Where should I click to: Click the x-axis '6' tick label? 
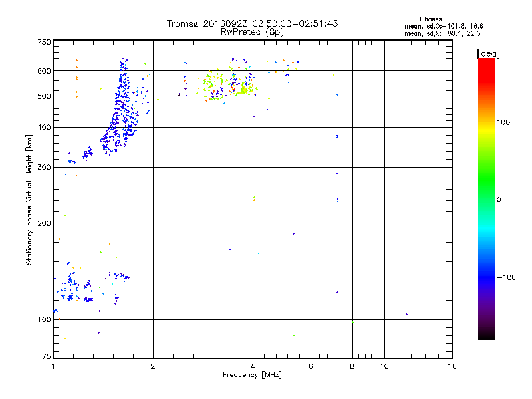tap(311, 366)
